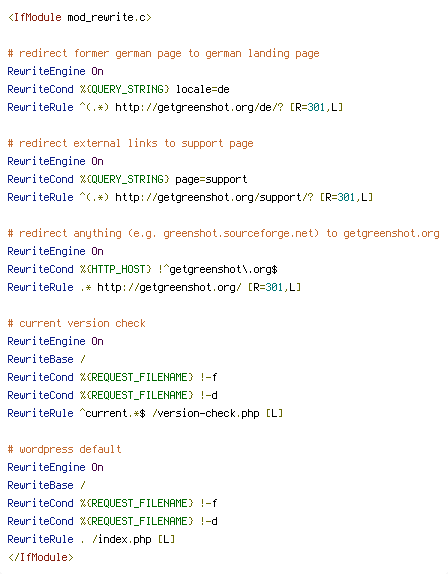
Task: Click the '# current version check' comment
Action: point(77,323)
